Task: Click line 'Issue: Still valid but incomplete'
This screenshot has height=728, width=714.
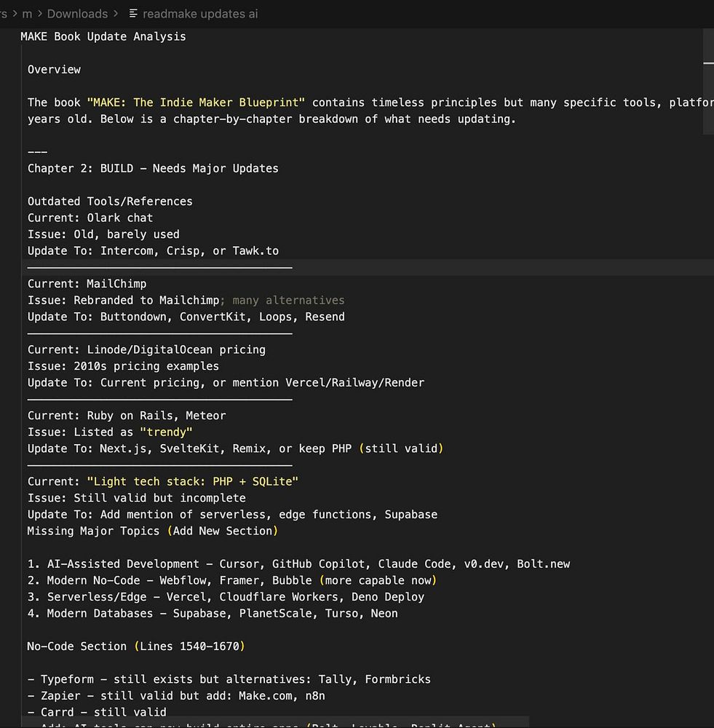Action: 137,498
